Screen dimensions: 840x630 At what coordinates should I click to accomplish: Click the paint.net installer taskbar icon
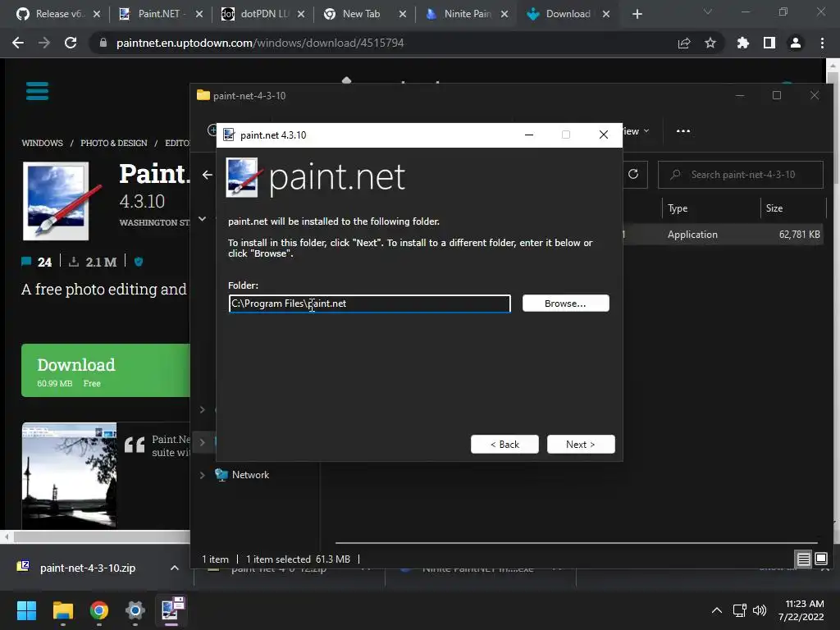[171, 610]
